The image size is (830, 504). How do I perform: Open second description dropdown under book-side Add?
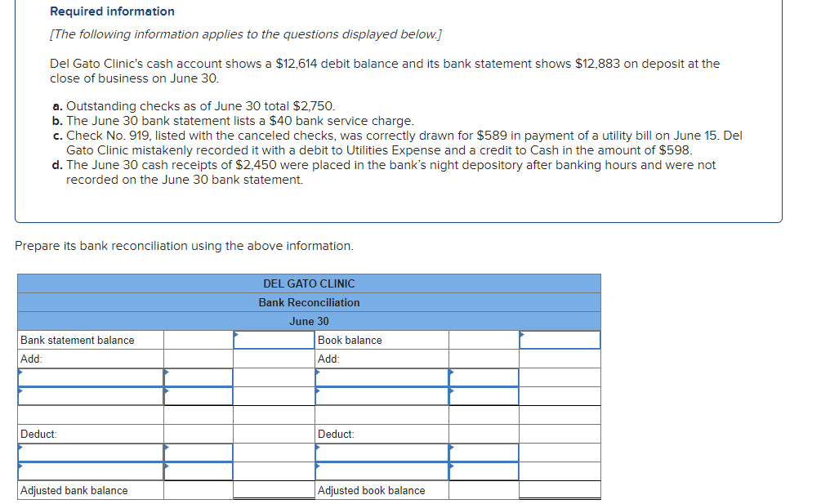point(382,396)
